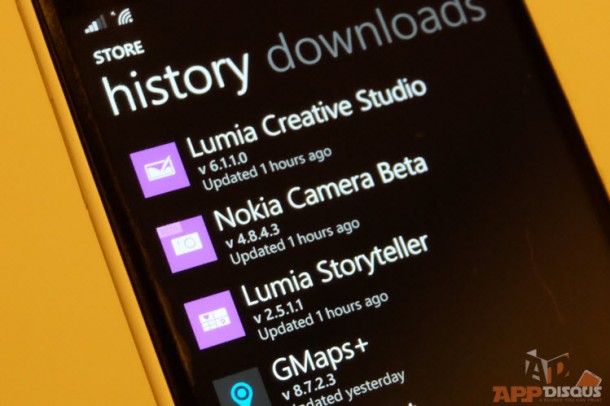This screenshot has height=406, width=610.
Task: Open the Nokia Camera Beta title
Action: (321, 193)
